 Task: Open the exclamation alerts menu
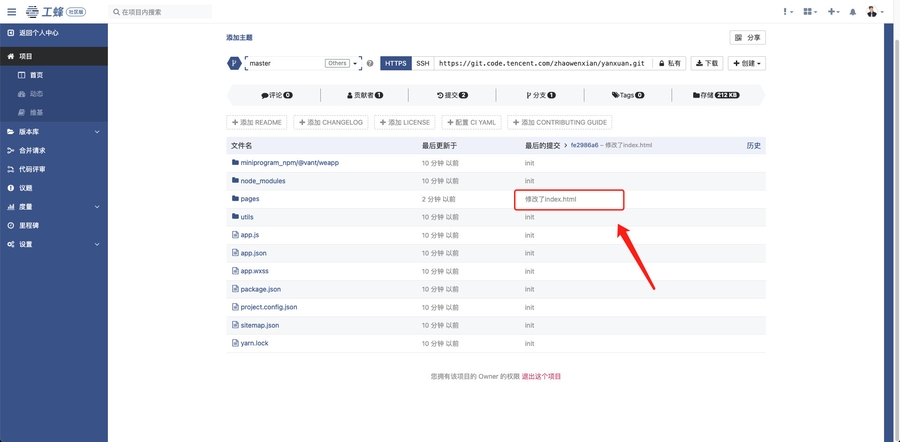tap(789, 12)
